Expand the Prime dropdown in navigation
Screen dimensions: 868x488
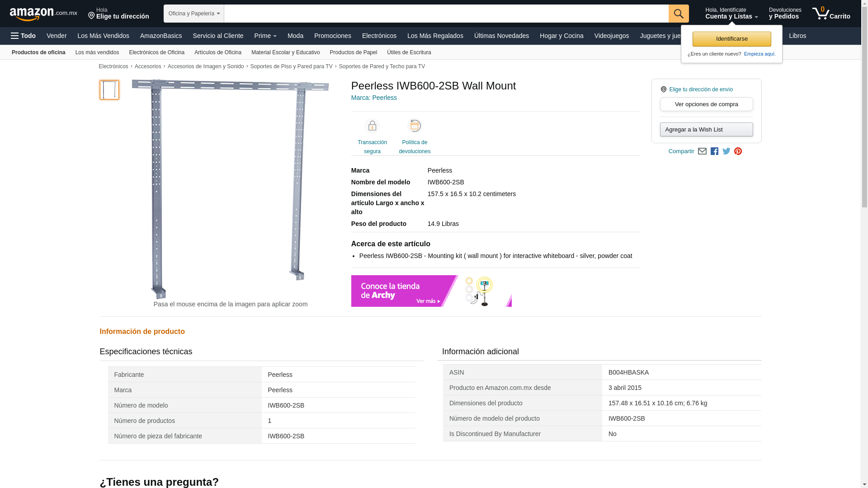point(265,36)
